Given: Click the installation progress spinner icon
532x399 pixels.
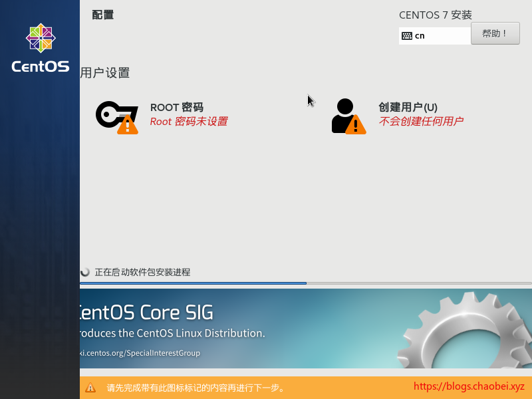Looking at the screenshot, I should point(85,272).
